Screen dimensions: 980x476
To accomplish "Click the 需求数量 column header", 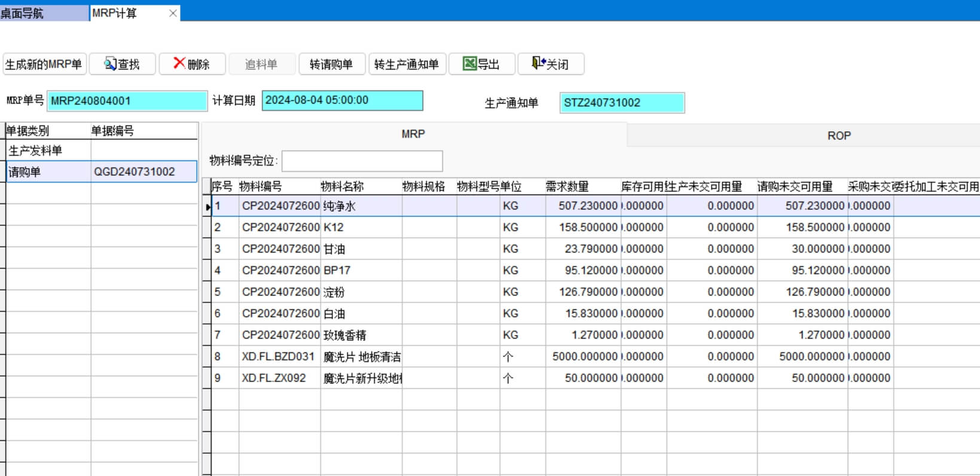I will click(x=567, y=187).
